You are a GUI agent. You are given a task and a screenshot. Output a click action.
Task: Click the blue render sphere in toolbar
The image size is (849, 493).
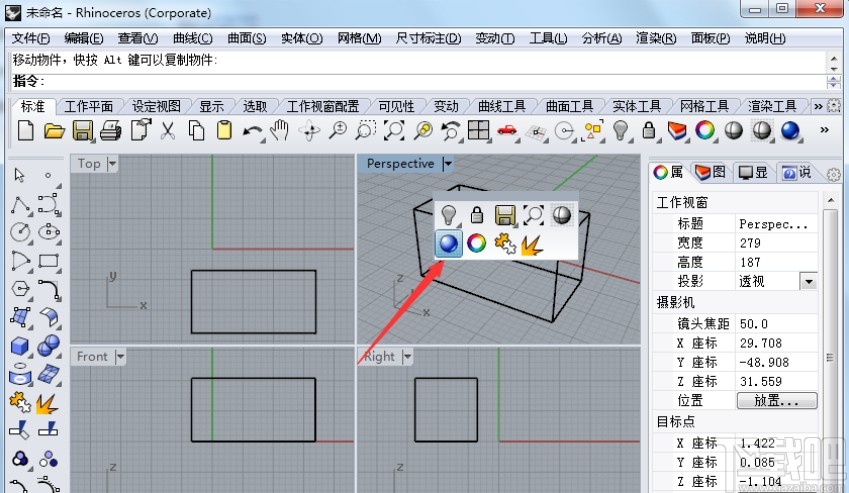click(x=790, y=130)
